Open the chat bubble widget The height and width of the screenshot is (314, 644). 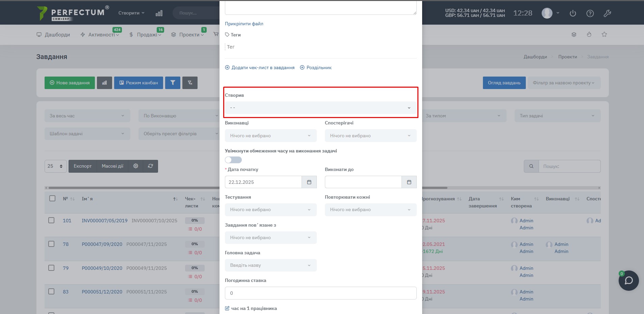(628, 281)
